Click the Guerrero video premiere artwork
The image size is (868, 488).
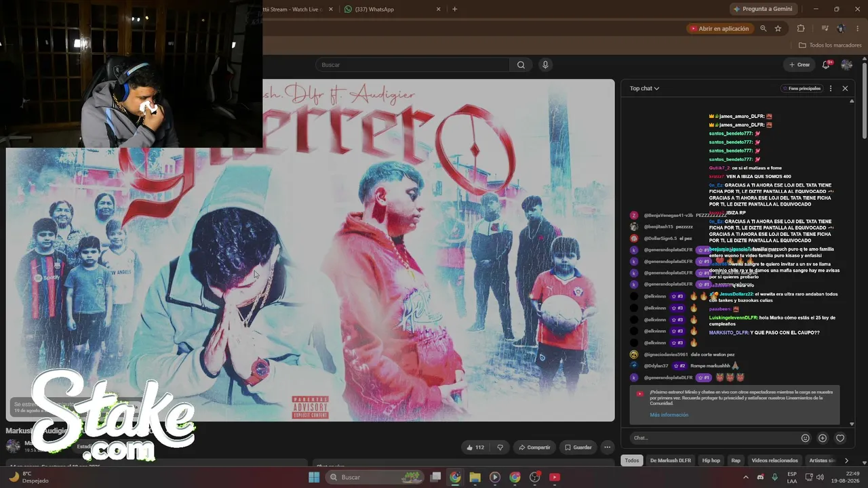[310, 250]
